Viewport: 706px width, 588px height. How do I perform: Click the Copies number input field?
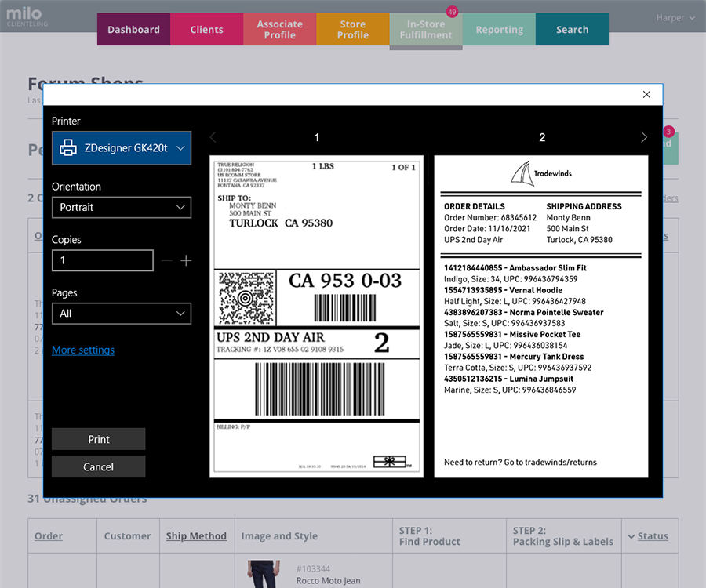[103, 260]
